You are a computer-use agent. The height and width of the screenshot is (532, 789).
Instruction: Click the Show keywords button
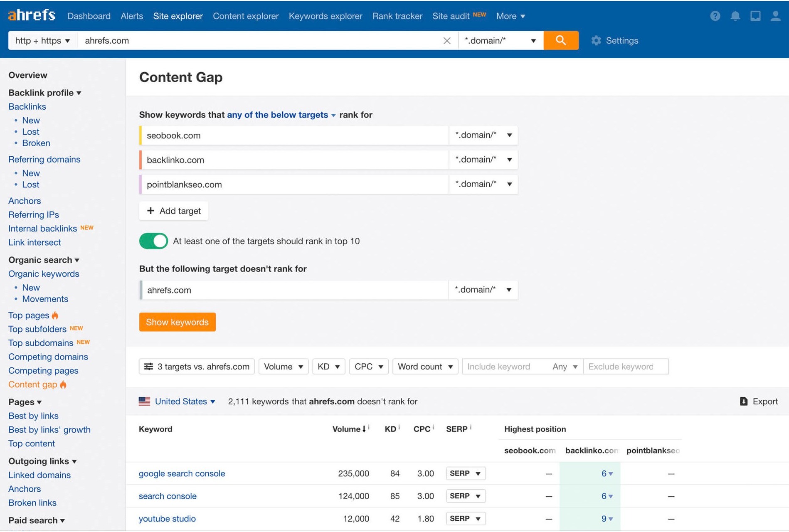pyautogui.click(x=177, y=322)
